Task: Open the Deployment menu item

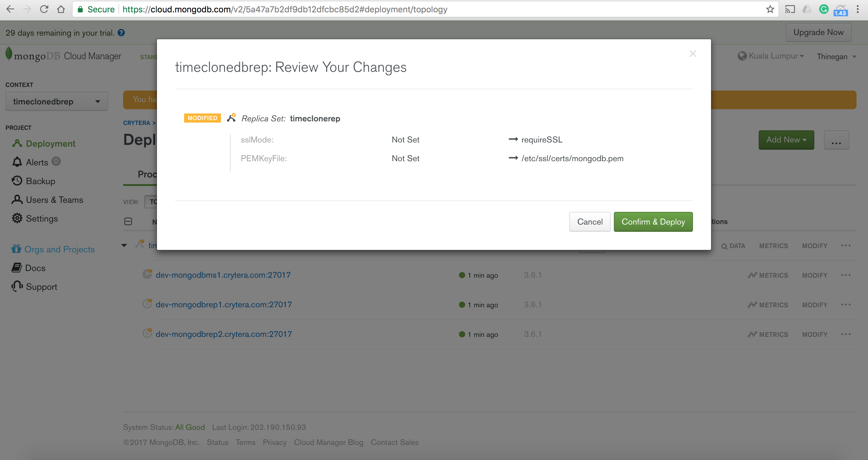Action: coord(50,144)
